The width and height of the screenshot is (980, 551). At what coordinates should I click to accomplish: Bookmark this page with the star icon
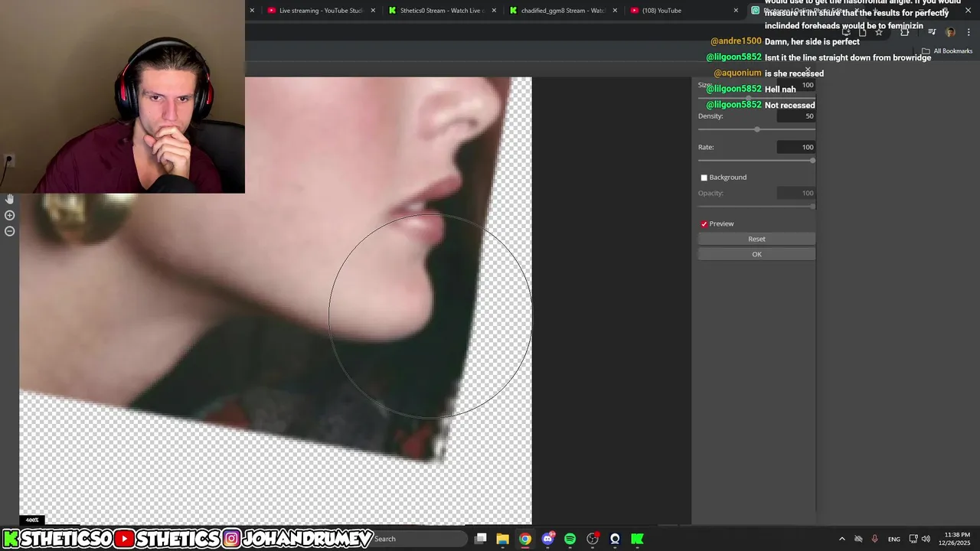(x=879, y=32)
